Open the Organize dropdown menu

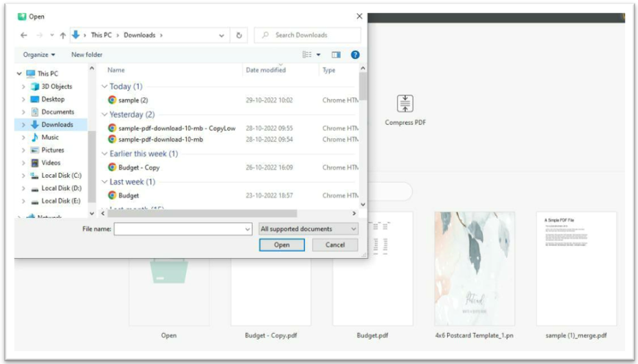[x=39, y=54]
